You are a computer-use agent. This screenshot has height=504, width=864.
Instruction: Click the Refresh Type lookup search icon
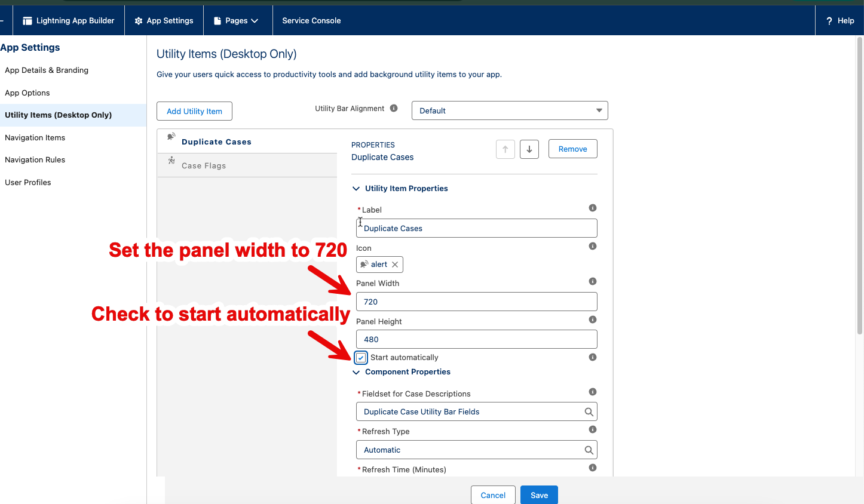589,450
